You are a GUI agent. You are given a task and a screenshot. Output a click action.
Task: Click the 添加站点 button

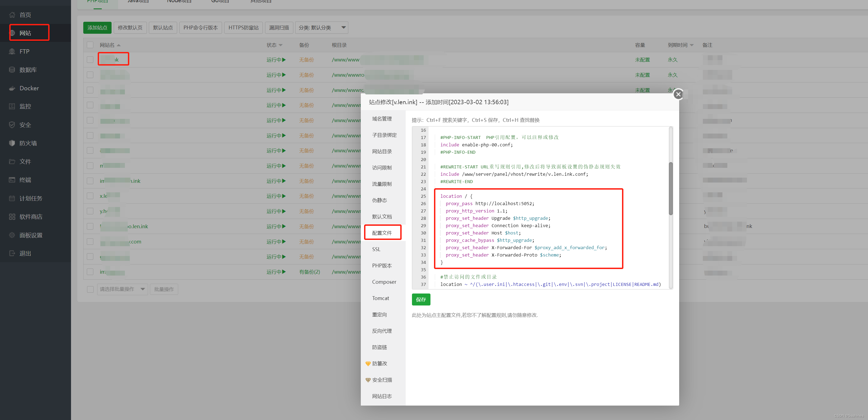97,28
